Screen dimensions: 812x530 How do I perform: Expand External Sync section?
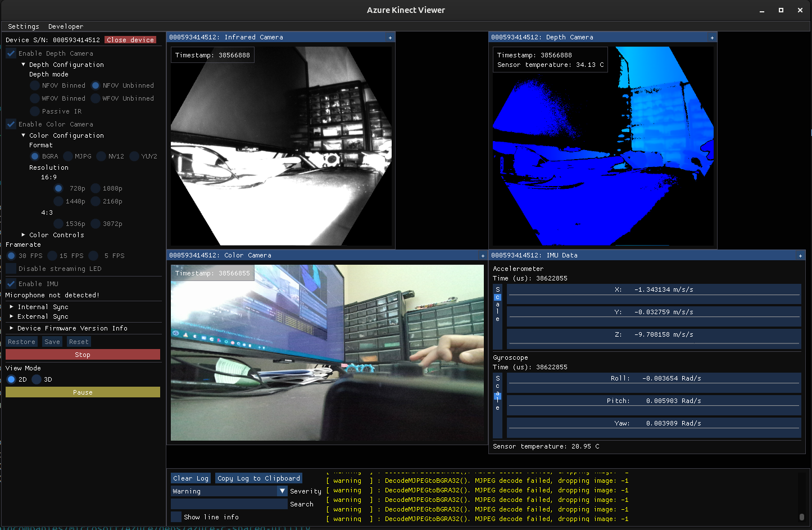[11, 316]
